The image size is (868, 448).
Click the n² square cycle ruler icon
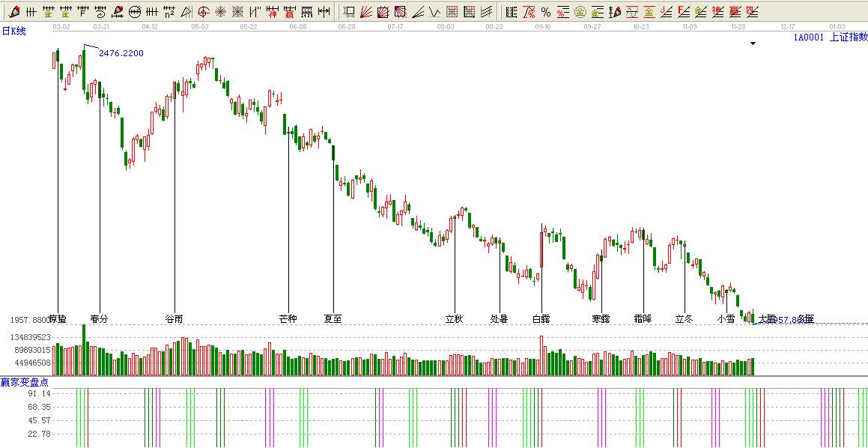point(169,11)
